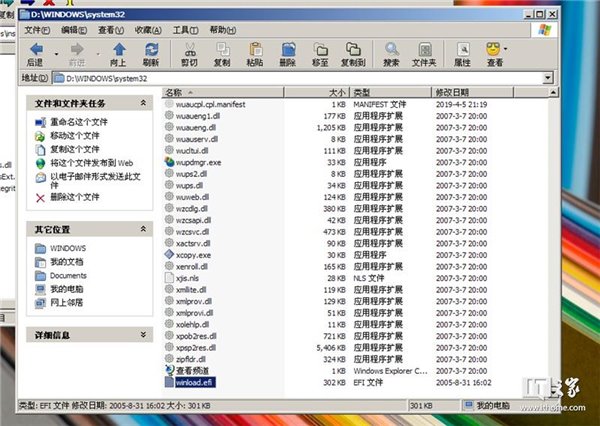
Task: Sort by the 类型 column header
Action: tap(390, 92)
